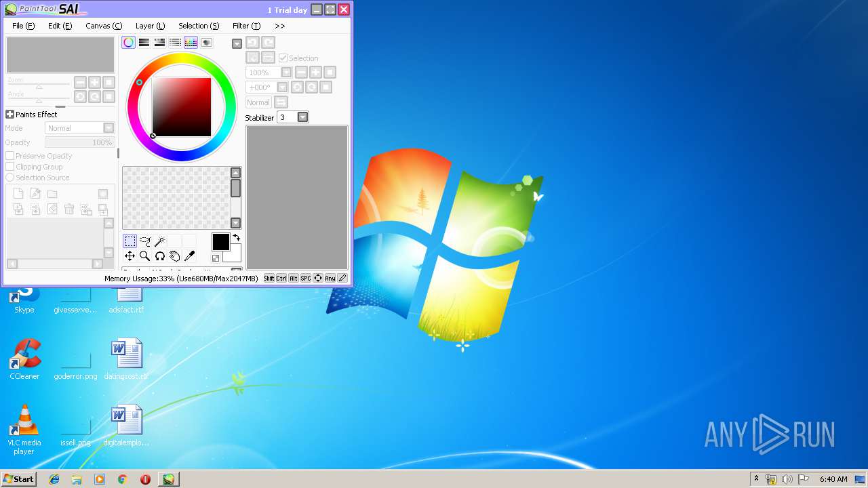Select the Lasso tool
The image size is (868, 488).
[x=144, y=241]
